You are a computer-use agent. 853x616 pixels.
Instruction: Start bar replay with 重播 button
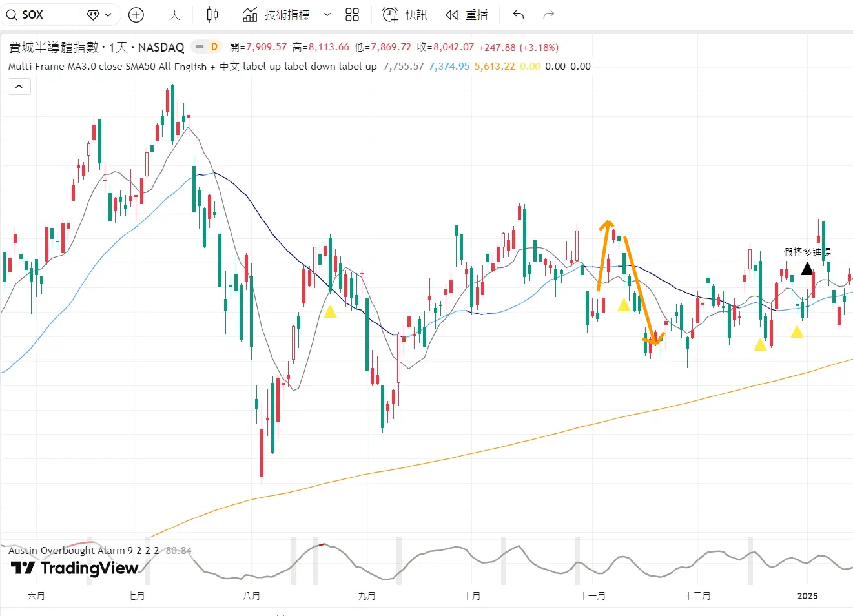point(466,15)
